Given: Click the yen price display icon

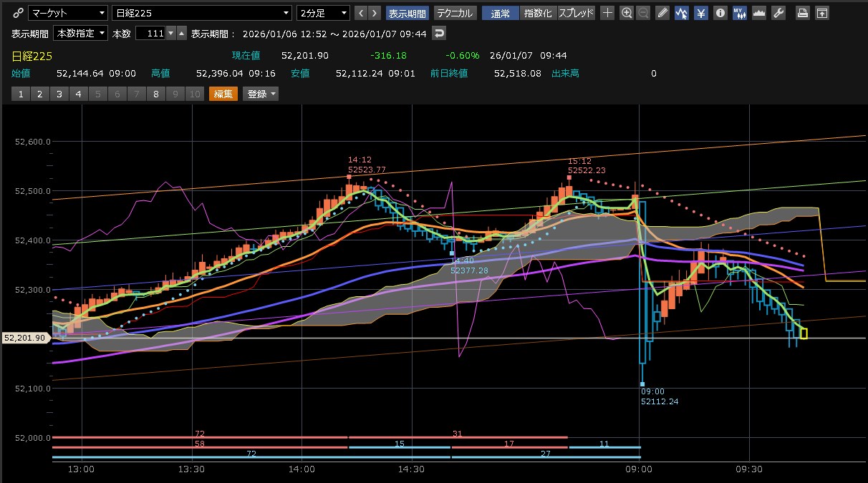Looking at the screenshot, I should click(x=701, y=13).
